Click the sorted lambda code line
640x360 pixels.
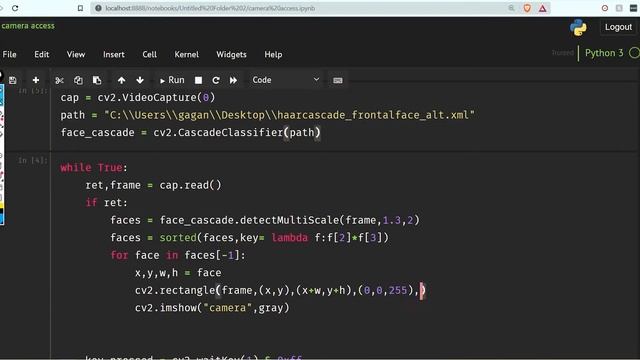(x=250, y=238)
